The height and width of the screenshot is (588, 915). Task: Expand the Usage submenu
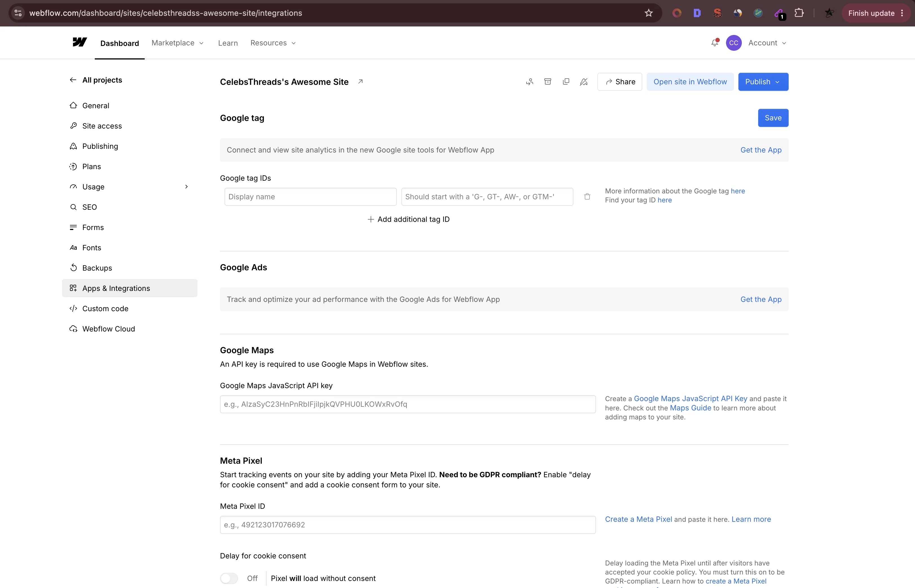pos(186,187)
